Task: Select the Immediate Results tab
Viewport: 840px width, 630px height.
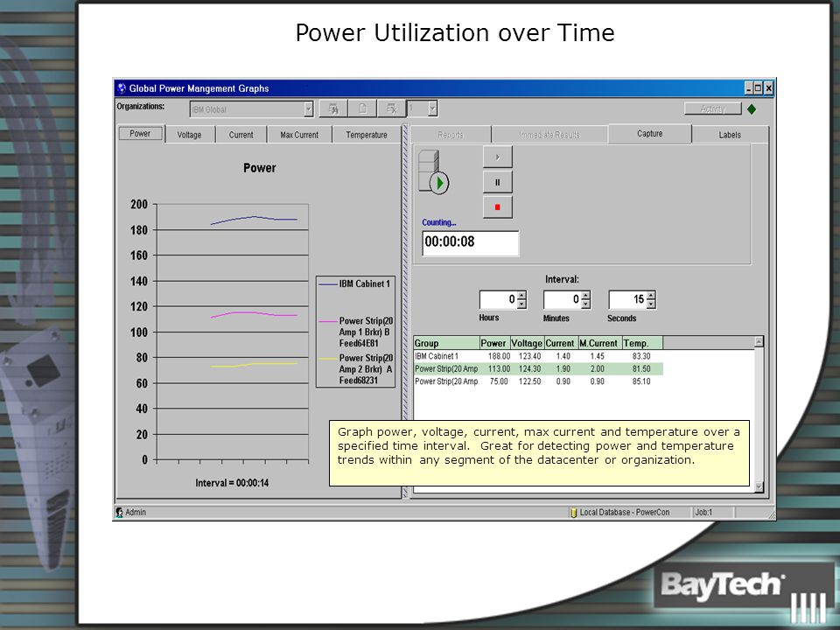Action: click(x=549, y=135)
